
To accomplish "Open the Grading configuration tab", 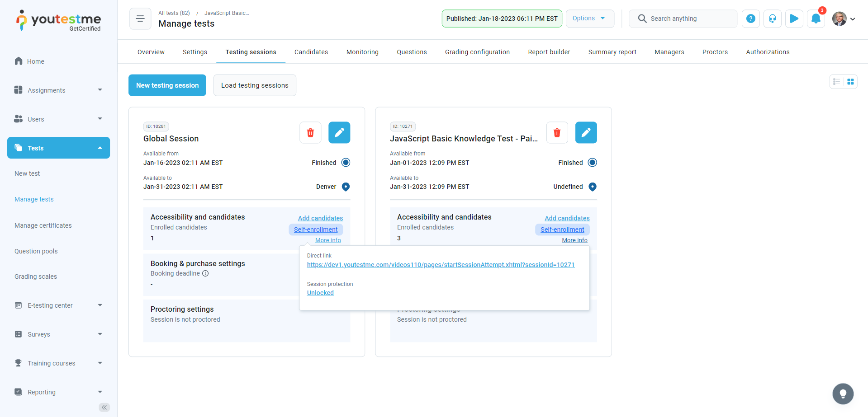I will pyautogui.click(x=477, y=52).
